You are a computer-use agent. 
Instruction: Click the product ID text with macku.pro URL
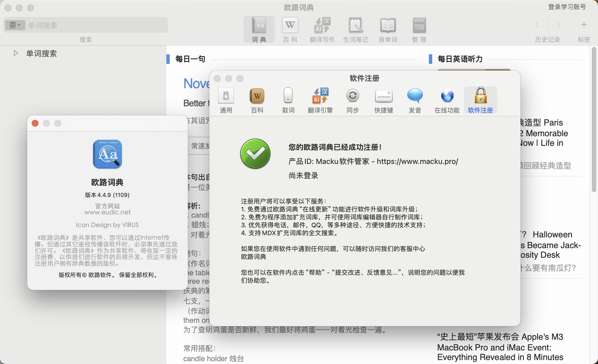pyautogui.click(x=373, y=161)
